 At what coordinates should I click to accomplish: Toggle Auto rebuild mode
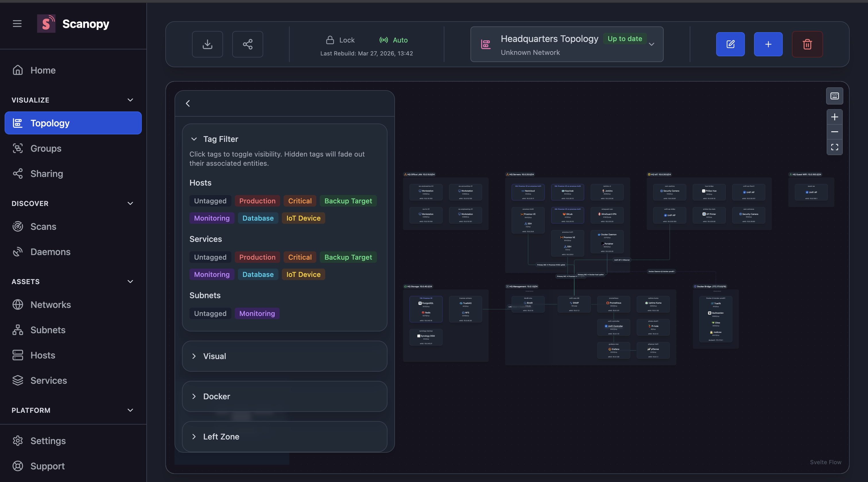coord(394,40)
